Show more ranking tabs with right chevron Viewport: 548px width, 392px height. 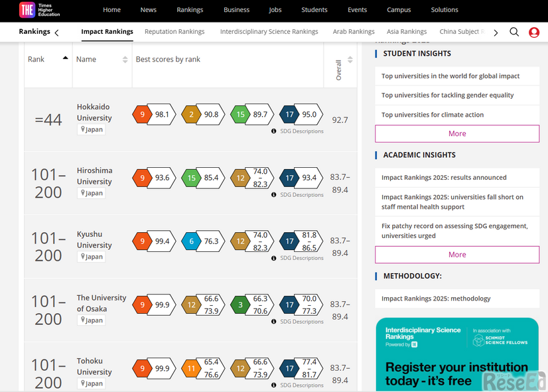[x=496, y=33]
